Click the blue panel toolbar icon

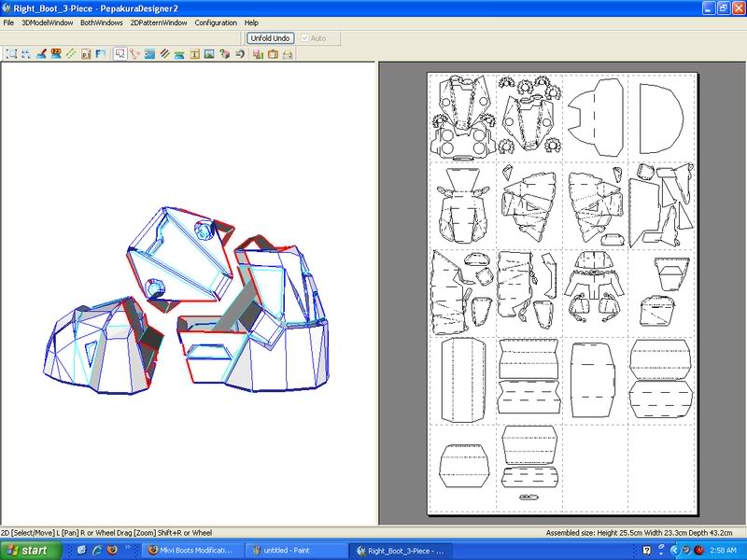[x=149, y=54]
